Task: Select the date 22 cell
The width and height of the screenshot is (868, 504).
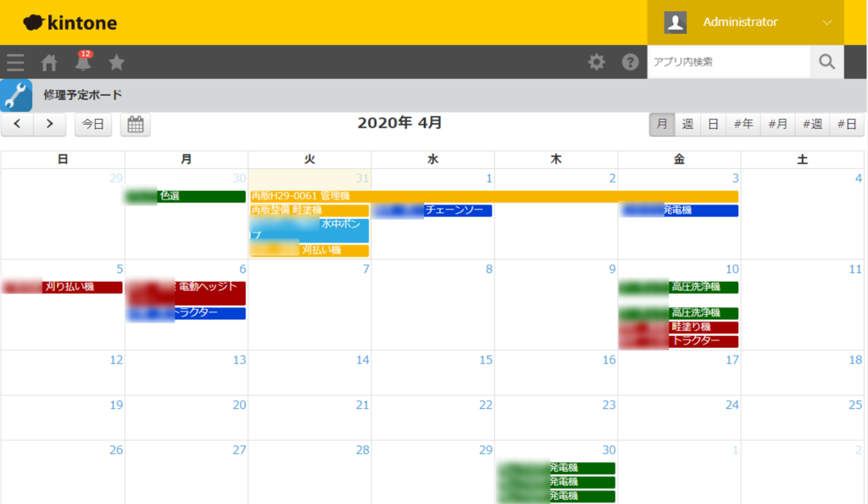Action: coord(432,417)
